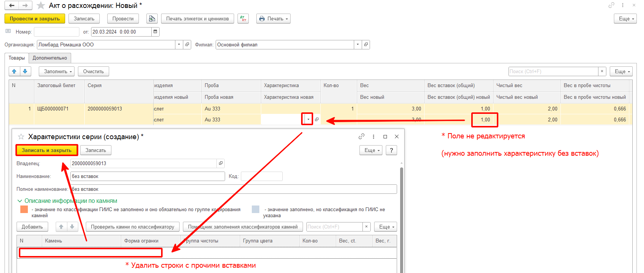Select the series cell 2000000059013 in the table
This screenshot has height=273, width=644.
pos(119,109)
